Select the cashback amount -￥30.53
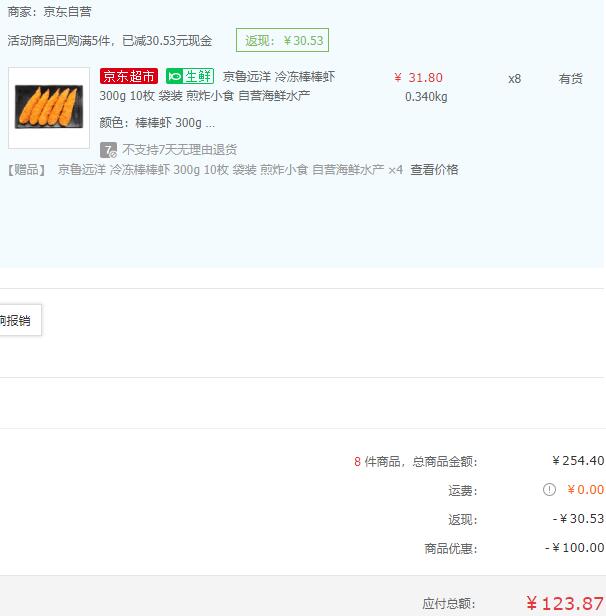The height and width of the screenshot is (616, 606). [578, 519]
